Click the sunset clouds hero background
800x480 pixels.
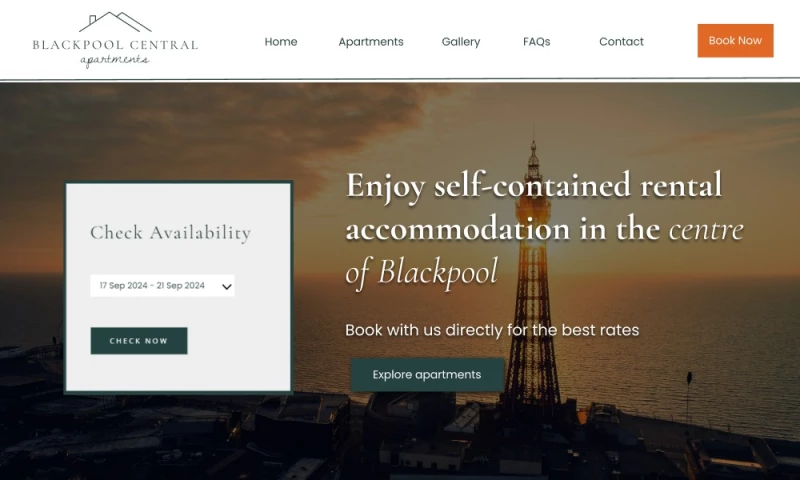(204, 128)
